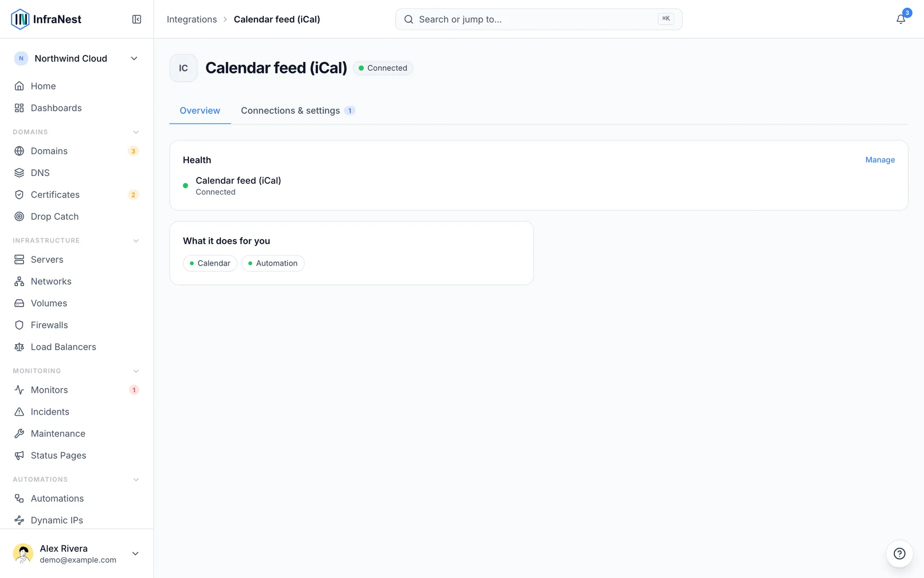Collapse the Infrastructure sidebar section
Screen dimensions: 924x578
136,241
